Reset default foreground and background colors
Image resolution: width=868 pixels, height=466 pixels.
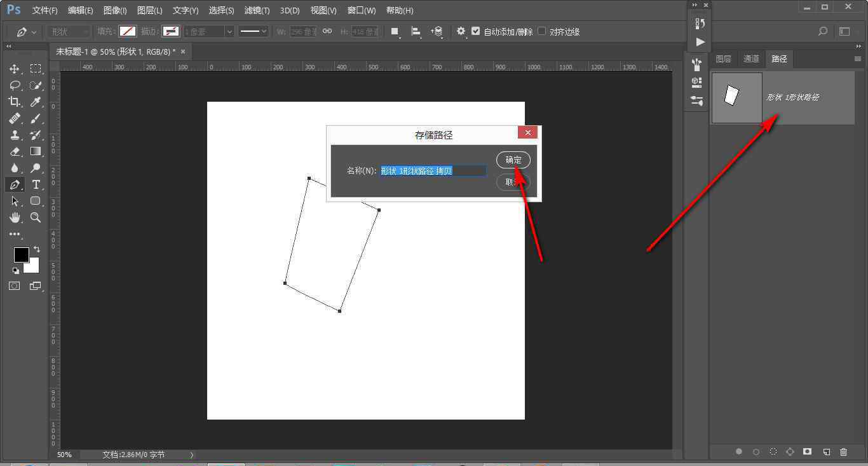(x=16, y=271)
